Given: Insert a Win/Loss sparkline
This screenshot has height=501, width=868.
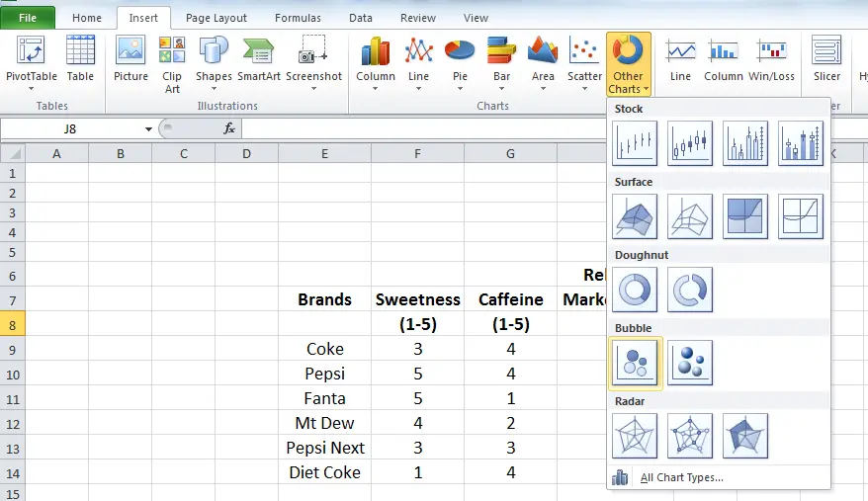Looking at the screenshot, I should click(771, 58).
